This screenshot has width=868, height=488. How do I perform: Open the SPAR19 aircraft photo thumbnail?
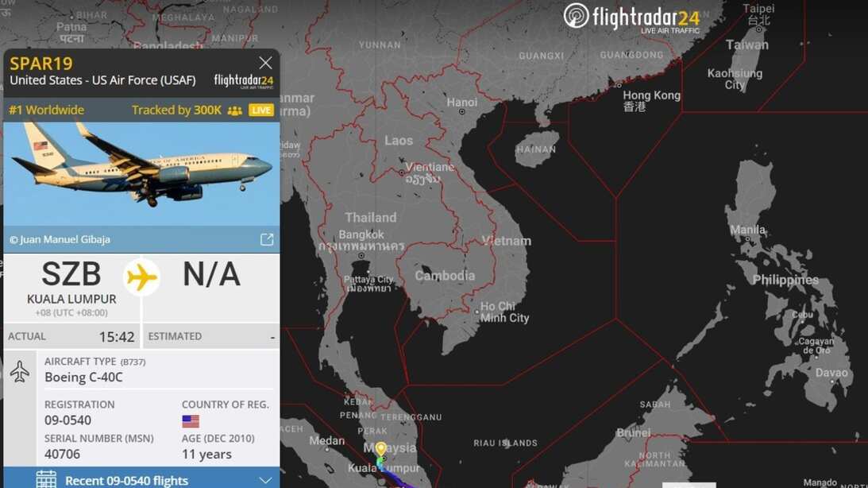(x=141, y=173)
